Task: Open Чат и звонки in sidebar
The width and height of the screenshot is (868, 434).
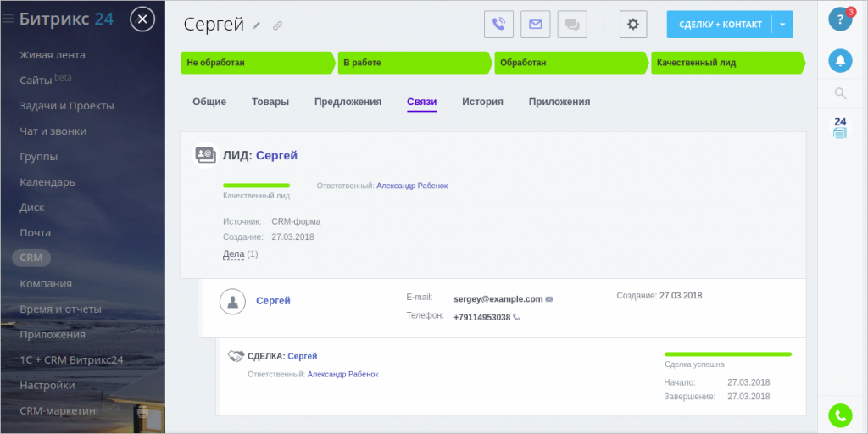Action: pyautogui.click(x=53, y=131)
